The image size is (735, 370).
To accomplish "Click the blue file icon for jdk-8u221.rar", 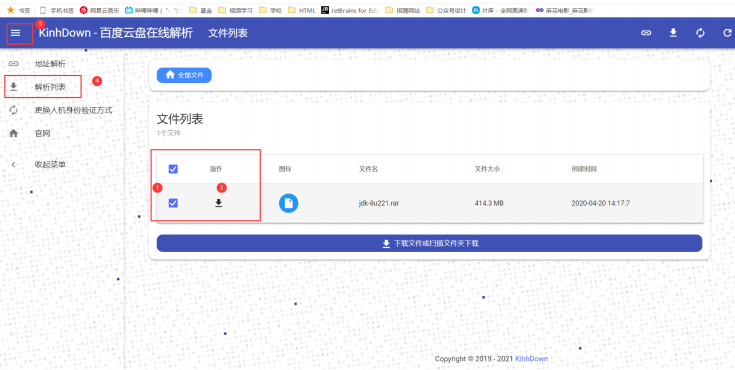I will 288,203.
